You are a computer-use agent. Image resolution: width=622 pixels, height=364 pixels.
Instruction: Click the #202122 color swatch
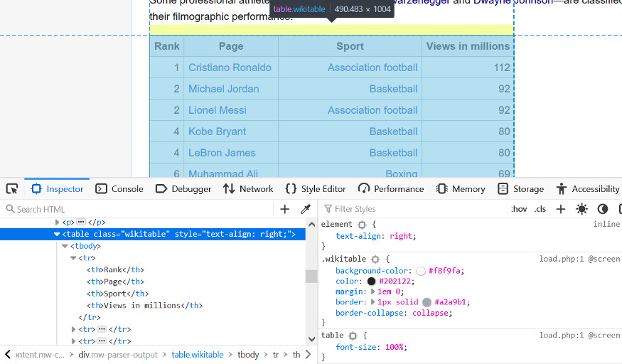click(372, 281)
